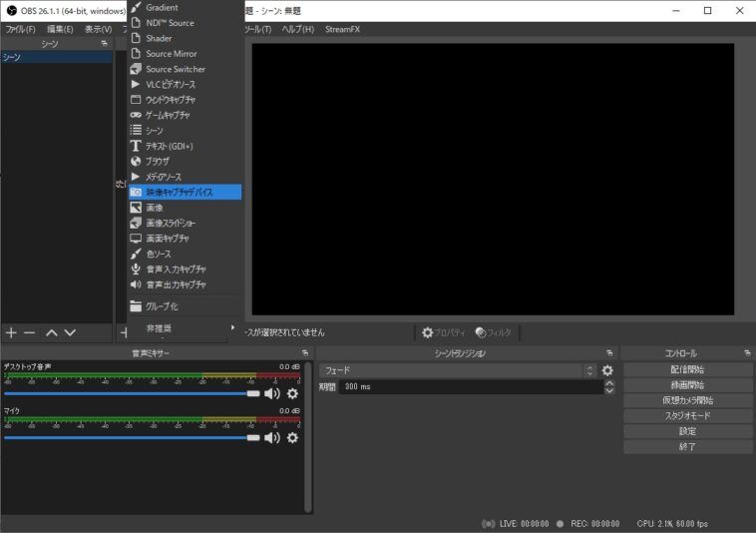
Task: Expand the deprecated sources submenu arrow
Action: [232, 328]
